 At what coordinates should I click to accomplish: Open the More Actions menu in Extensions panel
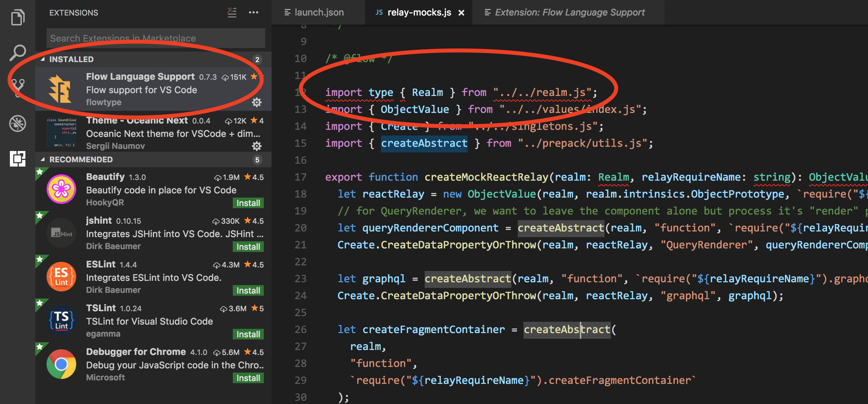click(x=254, y=12)
